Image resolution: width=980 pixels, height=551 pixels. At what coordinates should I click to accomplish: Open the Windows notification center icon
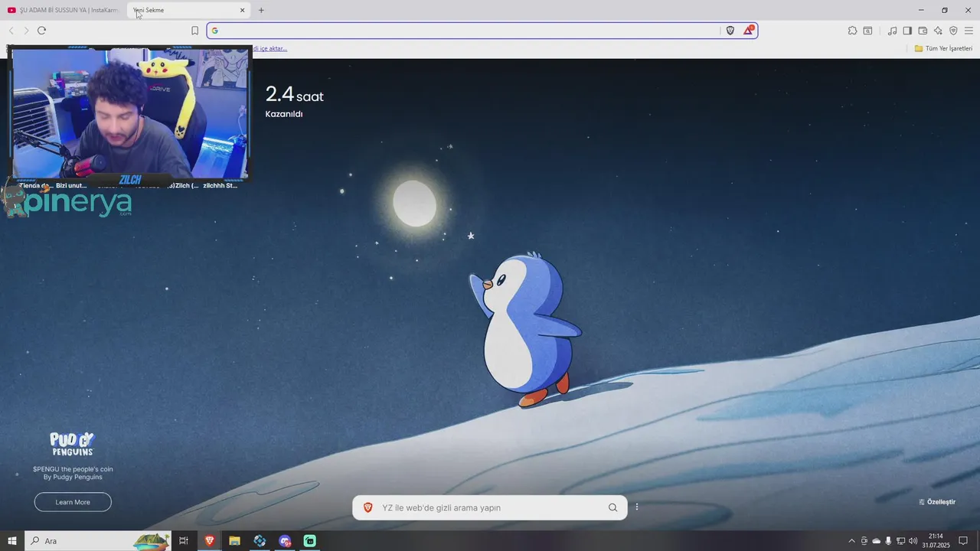tap(963, 541)
